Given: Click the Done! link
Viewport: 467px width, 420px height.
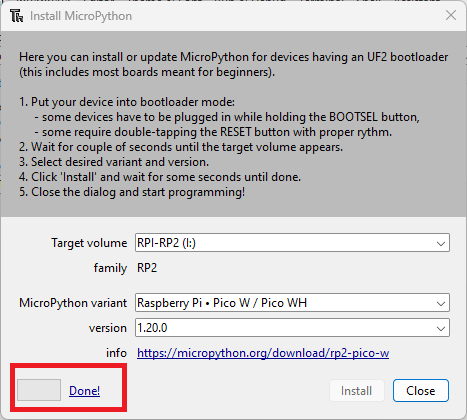Looking at the screenshot, I should [84, 390].
